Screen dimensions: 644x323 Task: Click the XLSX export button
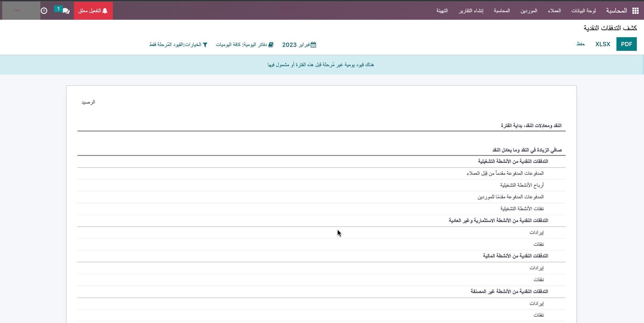coord(602,44)
